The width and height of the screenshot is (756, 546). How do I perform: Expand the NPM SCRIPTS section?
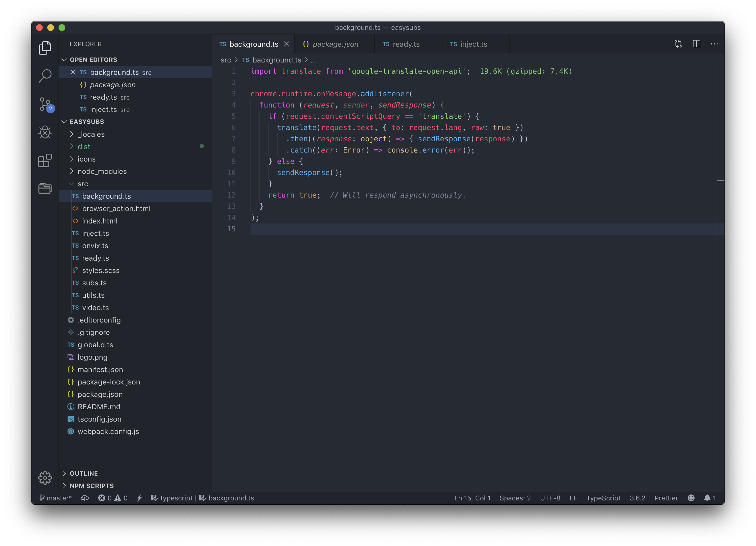pyautogui.click(x=92, y=486)
